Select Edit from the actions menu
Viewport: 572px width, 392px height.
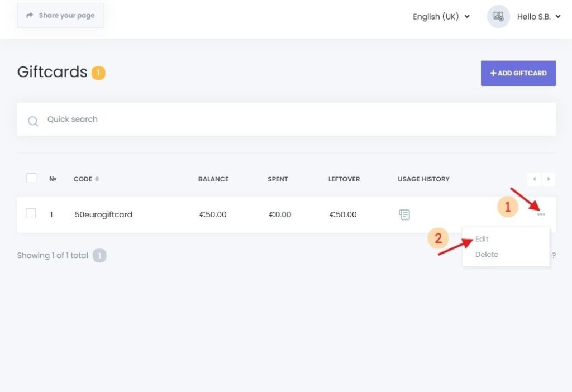point(482,238)
